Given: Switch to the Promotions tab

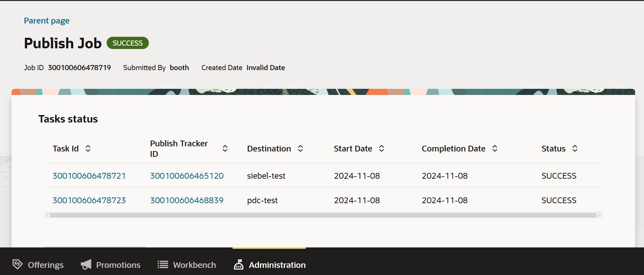Looking at the screenshot, I should pyautogui.click(x=110, y=265).
